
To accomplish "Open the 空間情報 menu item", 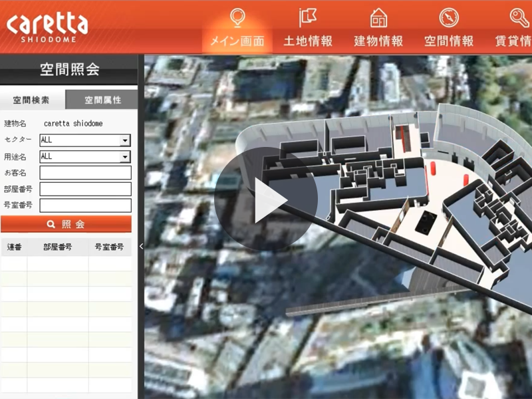I will click(449, 41).
